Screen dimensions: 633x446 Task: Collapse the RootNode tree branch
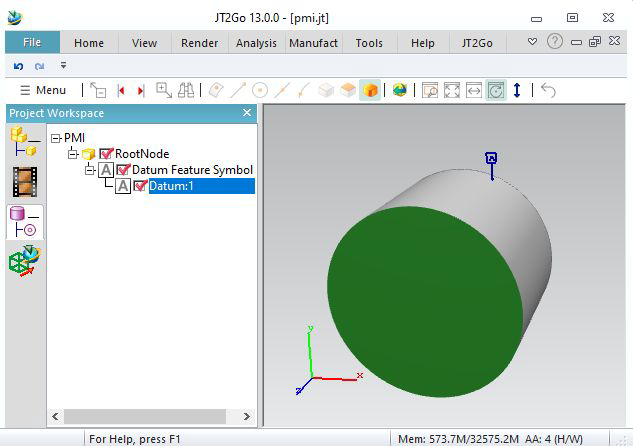click(73, 154)
